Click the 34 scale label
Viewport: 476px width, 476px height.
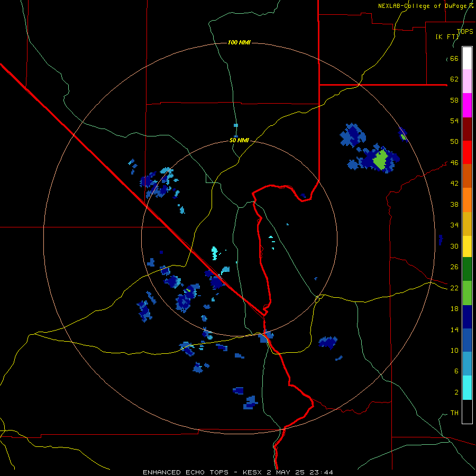click(x=454, y=225)
